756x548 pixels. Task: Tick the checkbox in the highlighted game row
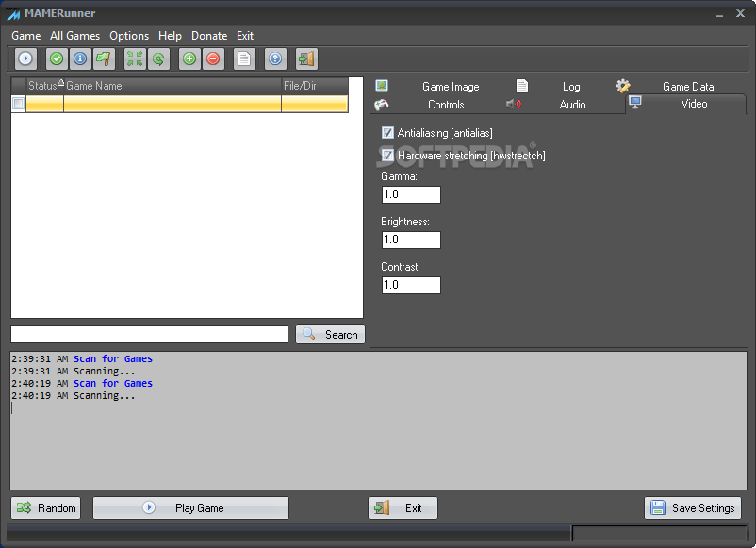pos(18,103)
